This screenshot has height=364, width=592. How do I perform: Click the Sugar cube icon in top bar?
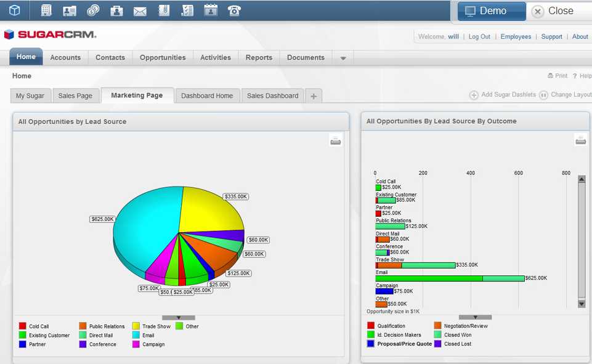(x=14, y=10)
